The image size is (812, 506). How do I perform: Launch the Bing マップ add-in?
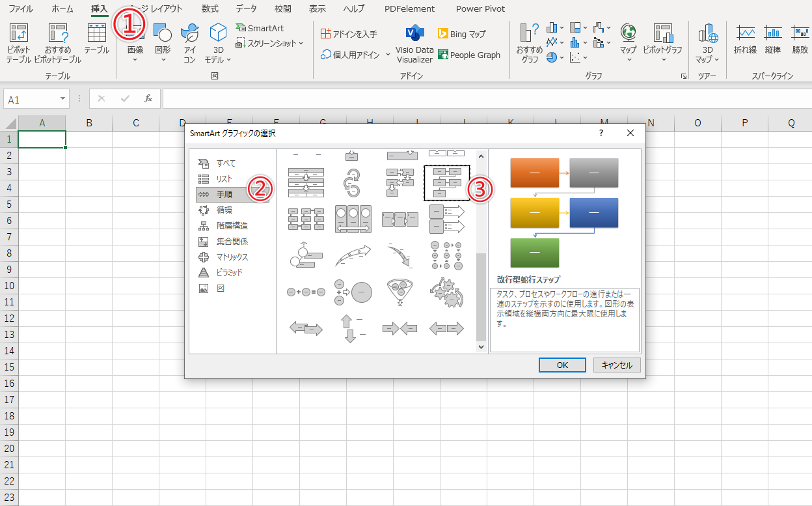462,34
